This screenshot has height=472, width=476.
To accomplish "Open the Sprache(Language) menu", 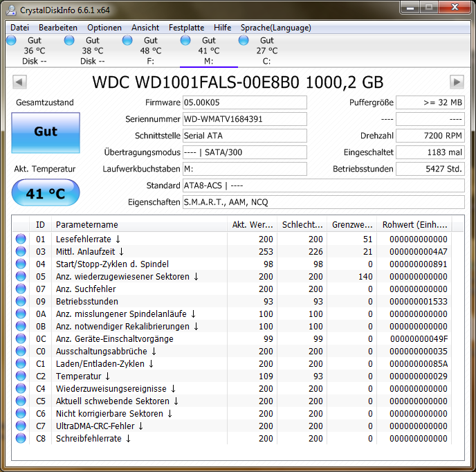I will [x=275, y=28].
